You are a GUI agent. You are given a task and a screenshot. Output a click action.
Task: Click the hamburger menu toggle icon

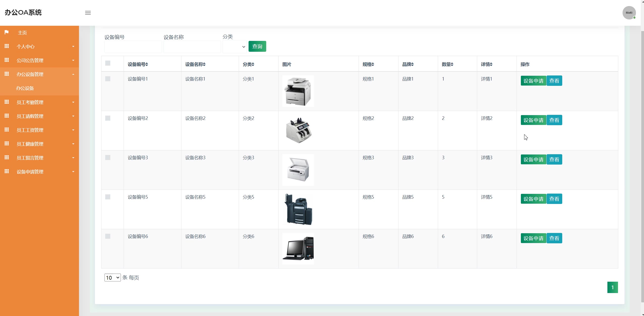[x=88, y=13]
